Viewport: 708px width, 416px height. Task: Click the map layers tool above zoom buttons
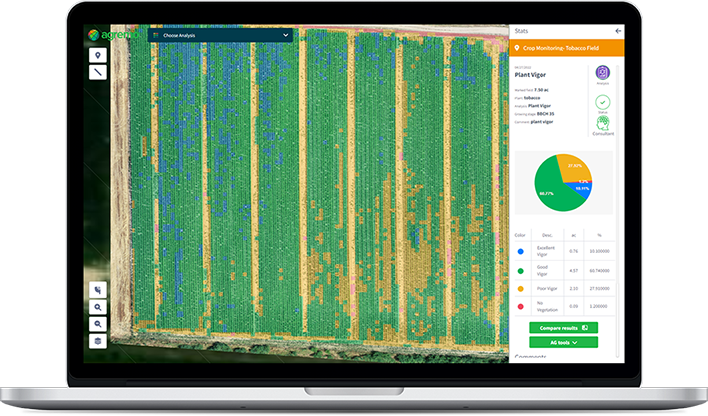pos(98,290)
